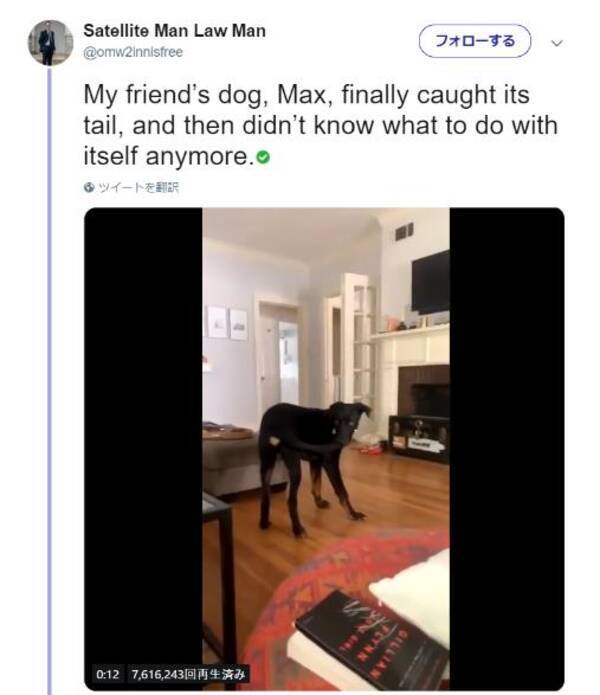Click the fireplace area in the video
600x695 pixels.
pyautogui.click(x=423, y=390)
